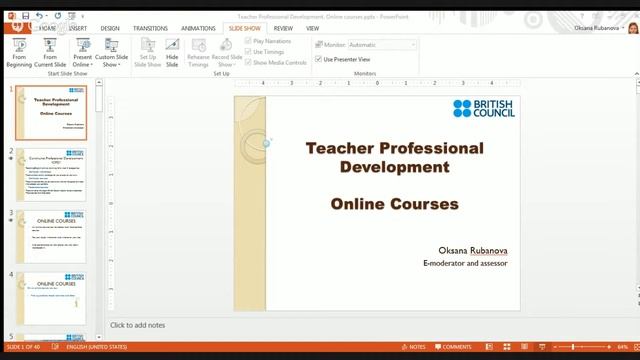Click Hide Slide button
The height and width of the screenshot is (360, 640).
coord(172,53)
